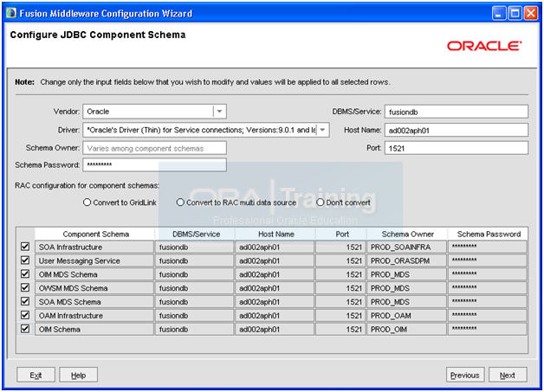This screenshot has width=544, height=392.
Task: Select the SOA Infrastructure schema name cell
Action: click(94, 247)
